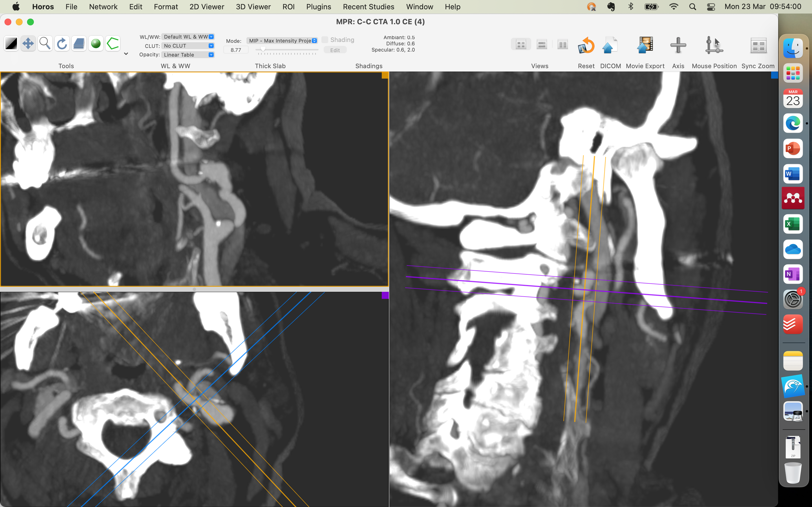Select the pan/move tool
Screen dimensions: 812x507
pos(28,44)
